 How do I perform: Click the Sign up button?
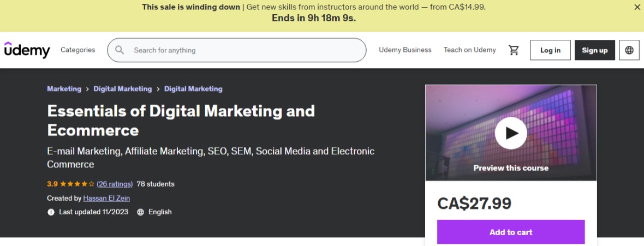[594, 50]
